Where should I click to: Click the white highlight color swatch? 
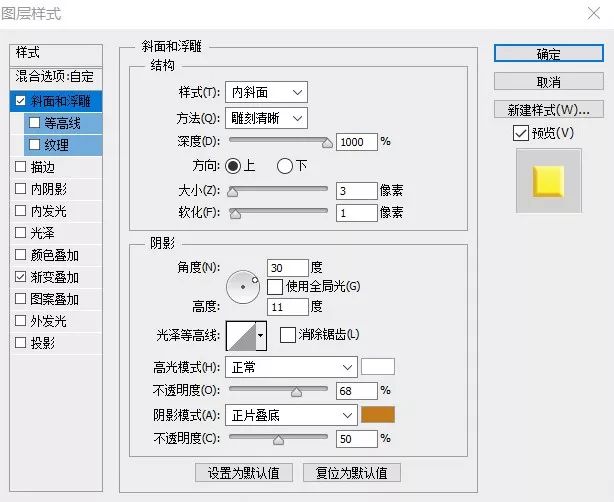[x=378, y=367]
